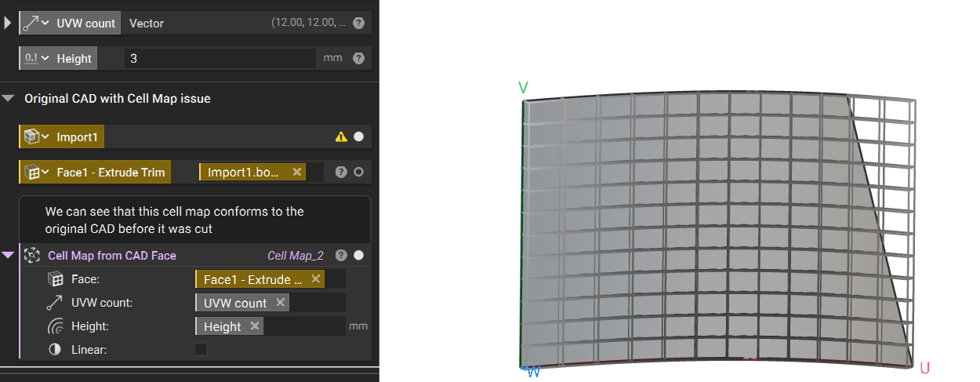
Task: Toggle visibility dot of Import1
Action: 359,136
